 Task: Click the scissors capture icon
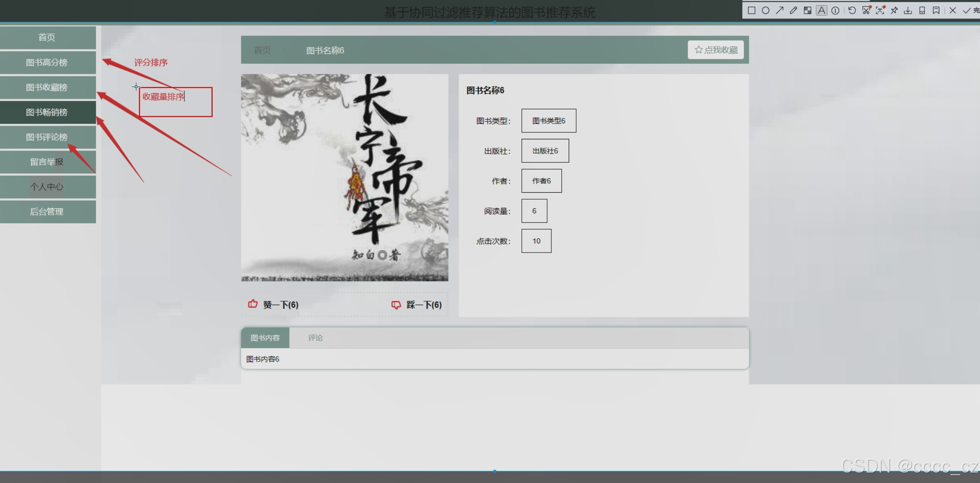(x=866, y=10)
